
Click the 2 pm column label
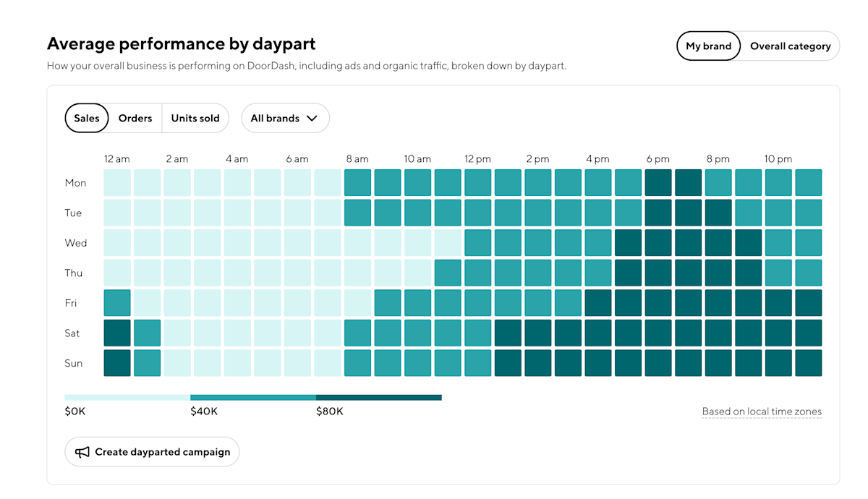coord(537,159)
